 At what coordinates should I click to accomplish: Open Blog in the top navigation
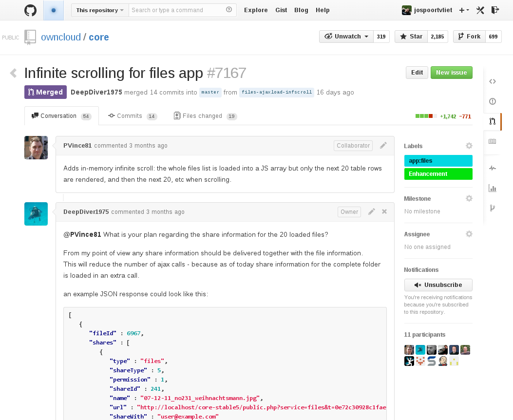[x=301, y=10]
